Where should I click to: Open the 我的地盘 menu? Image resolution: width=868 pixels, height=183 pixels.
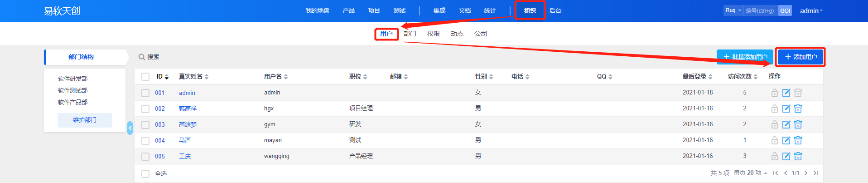pos(317,11)
